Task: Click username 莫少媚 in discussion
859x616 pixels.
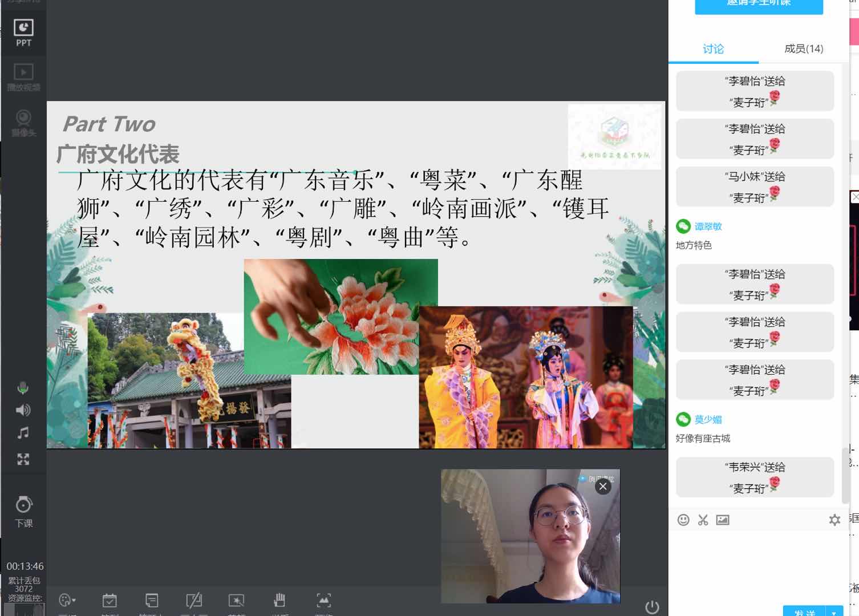Action: click(708, 420)
